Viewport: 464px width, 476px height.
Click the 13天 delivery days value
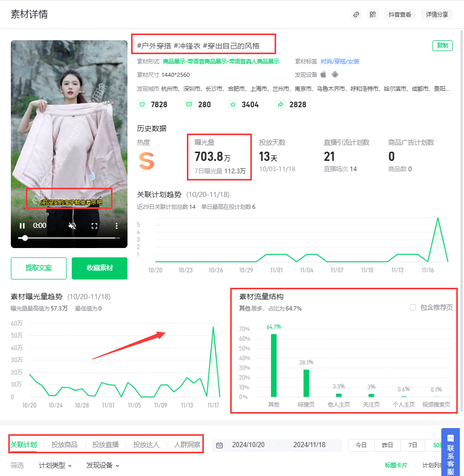[x=268, y=157]
